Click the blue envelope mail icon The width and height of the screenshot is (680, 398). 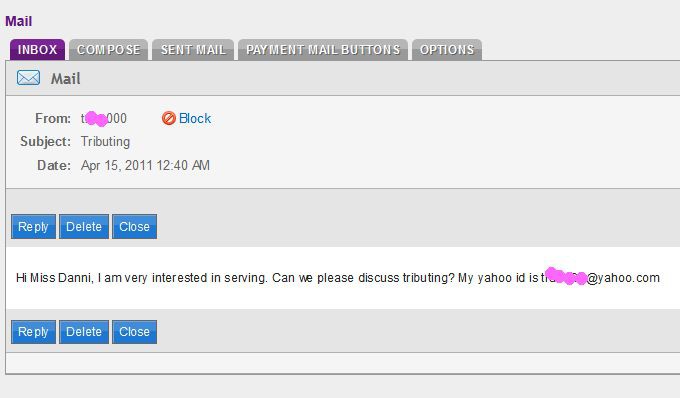tap(29, 78)
